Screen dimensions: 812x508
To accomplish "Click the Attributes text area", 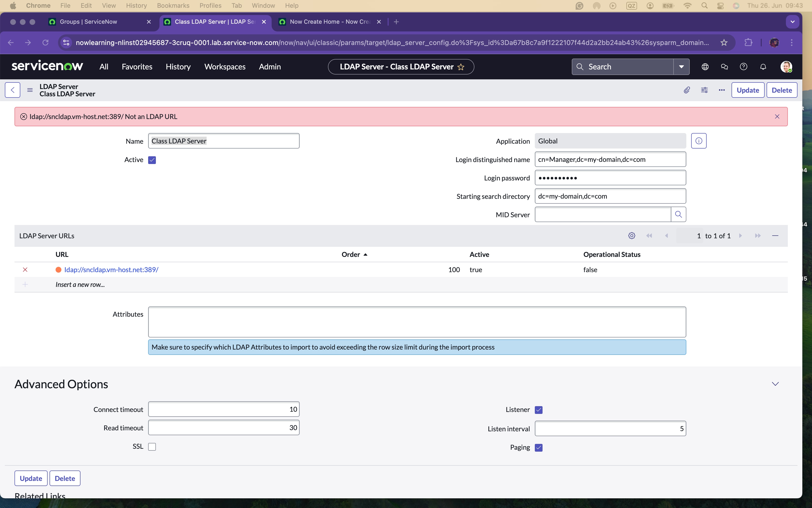I will coord(417,322).
